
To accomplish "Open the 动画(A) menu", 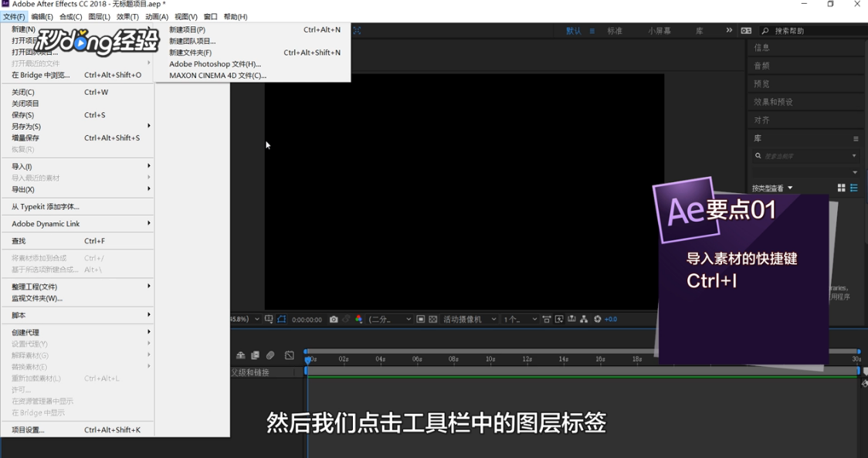I will point(157,17).
